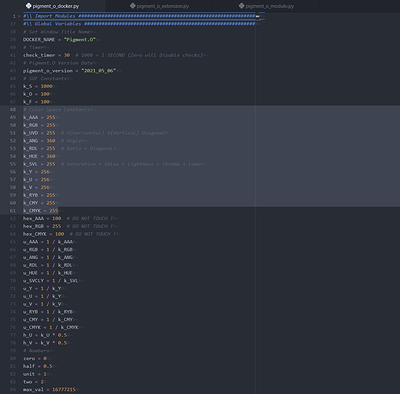Click the 'U(horizontal) V(Vertical) Diagonal' comment
This screenshot has width=400, height=394.
(113, 133)
